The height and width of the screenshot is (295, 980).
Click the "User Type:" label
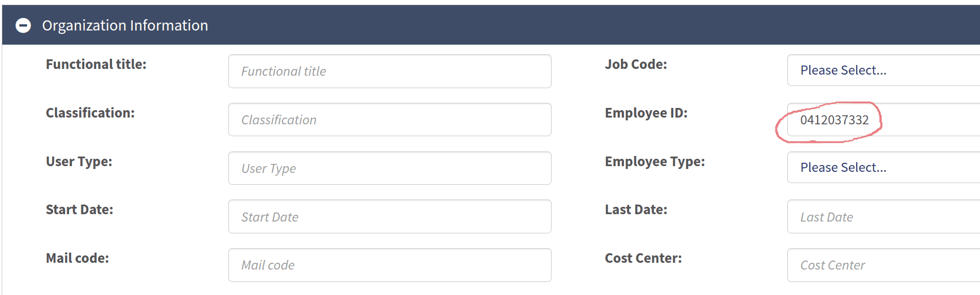tap(79, 162)
